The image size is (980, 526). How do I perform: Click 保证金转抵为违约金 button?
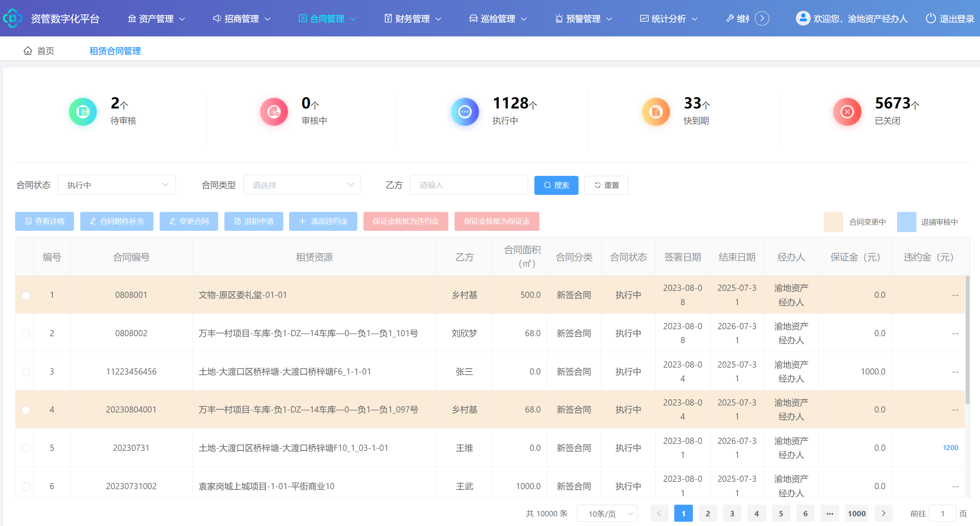tap(406, 221)
